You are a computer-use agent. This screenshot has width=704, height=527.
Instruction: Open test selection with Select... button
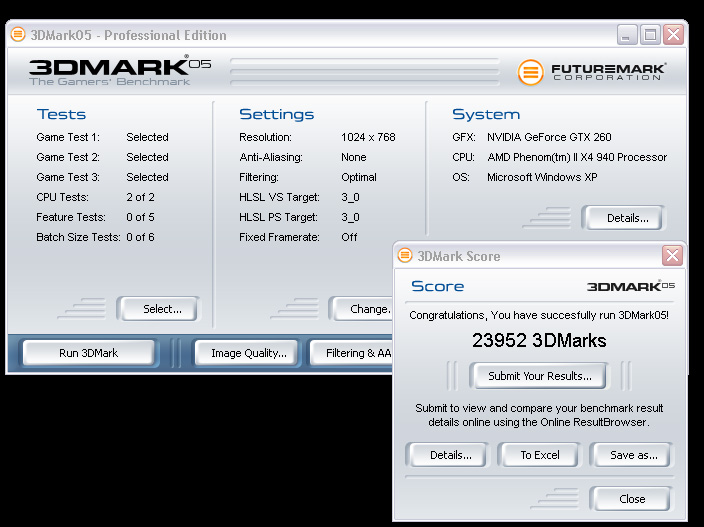click(x=159, y=309)
